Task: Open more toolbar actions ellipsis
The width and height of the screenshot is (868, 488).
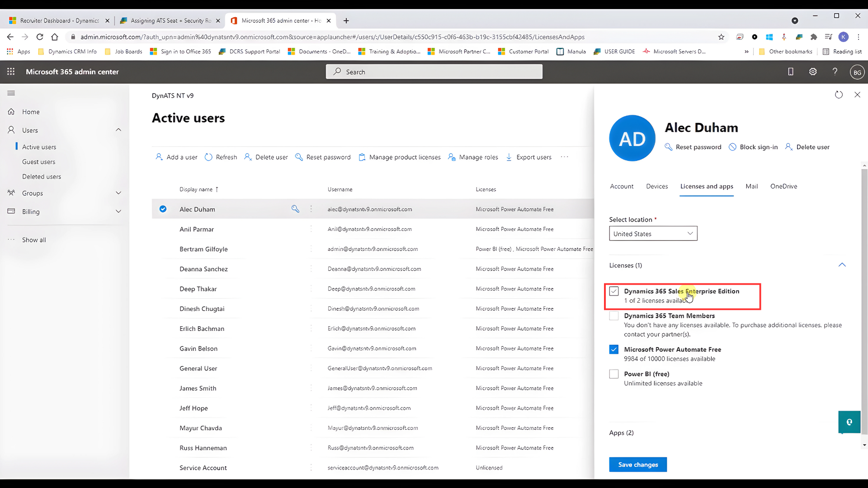Action: click(x=564, y=157)
